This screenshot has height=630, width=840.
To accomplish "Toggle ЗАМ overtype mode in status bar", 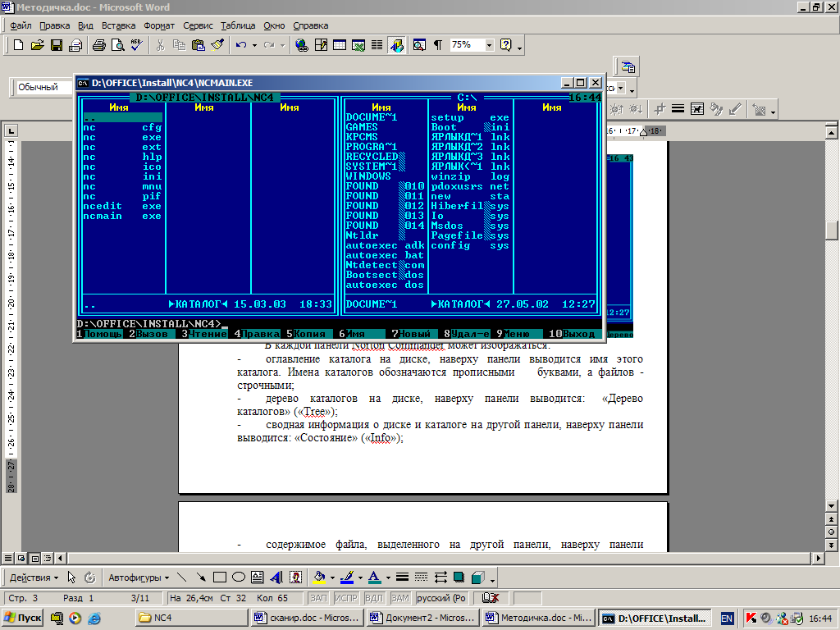I will 400,598.
